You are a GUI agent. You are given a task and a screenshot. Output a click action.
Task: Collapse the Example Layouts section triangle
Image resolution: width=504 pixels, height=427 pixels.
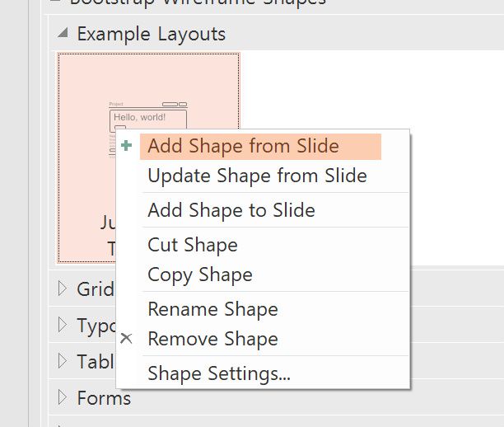pyautogui.click(x=63, y=33)
